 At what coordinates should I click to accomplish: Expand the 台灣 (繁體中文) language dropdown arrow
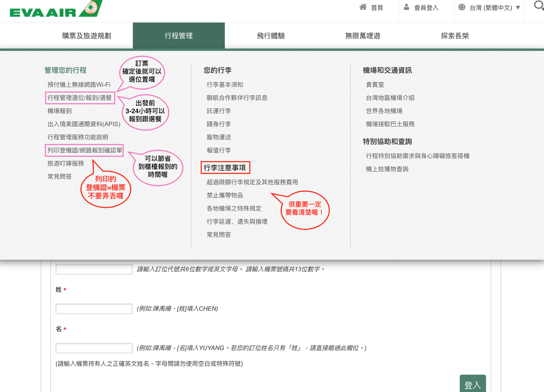[x=518, y=7]
